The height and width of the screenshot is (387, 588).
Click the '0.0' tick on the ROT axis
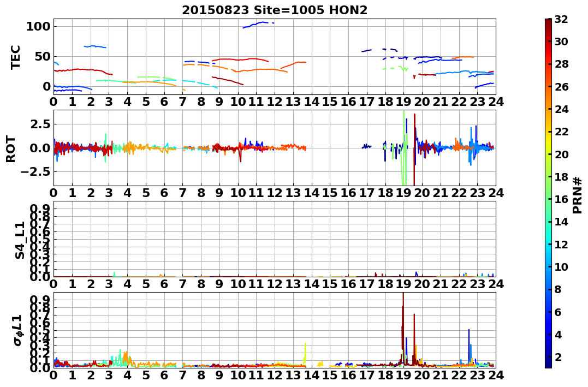coord(40,148)
